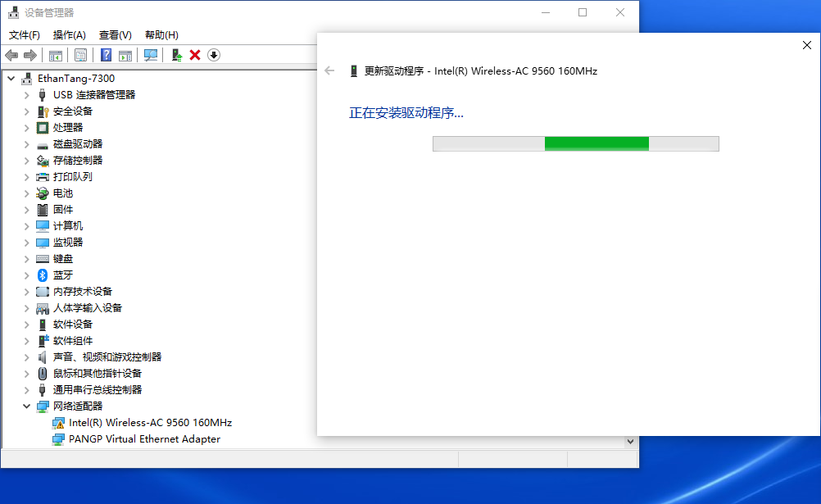Click the red X uninstall device icon
Viewport: 821px width, 504px height.
[195, 55]
